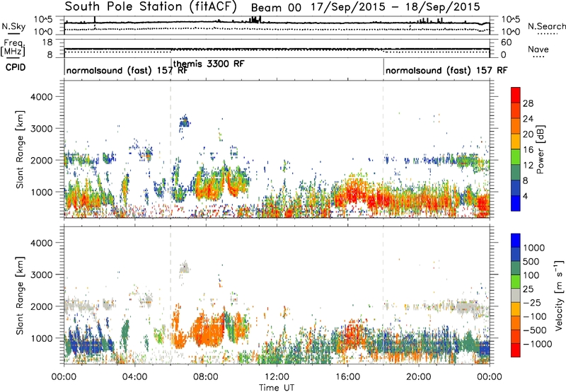566x392 pixels.
Task: Click the "Velocity [m s-1]" colorbar title
Action: (559, 295)
